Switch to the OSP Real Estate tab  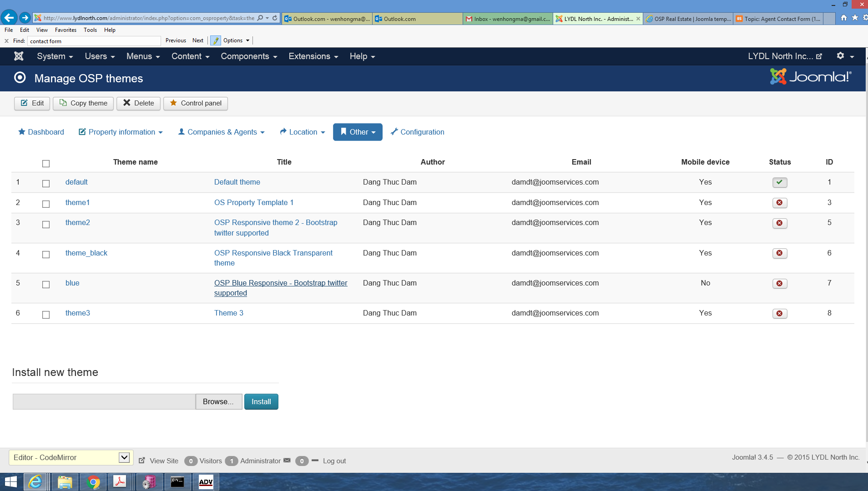pos(688,19)
